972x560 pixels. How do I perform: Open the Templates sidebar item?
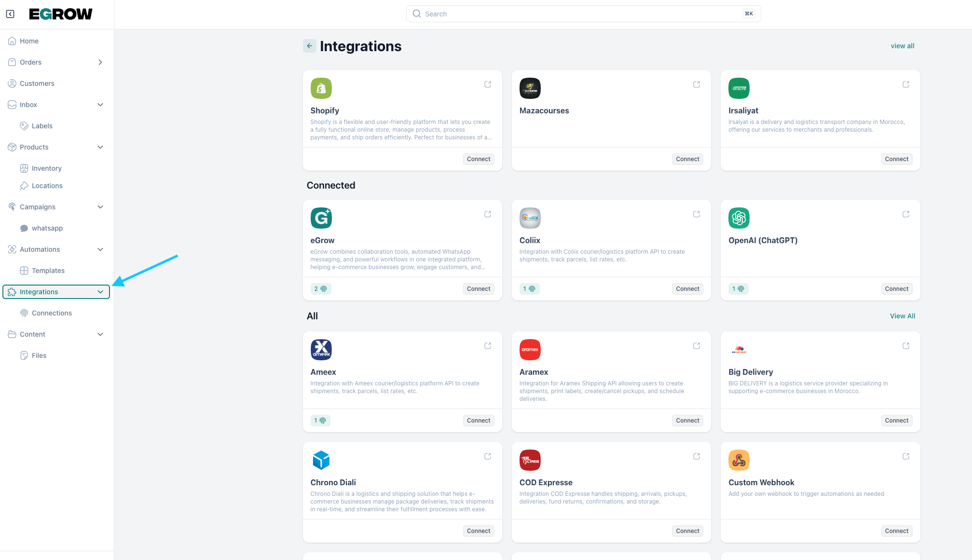point(48,271)
